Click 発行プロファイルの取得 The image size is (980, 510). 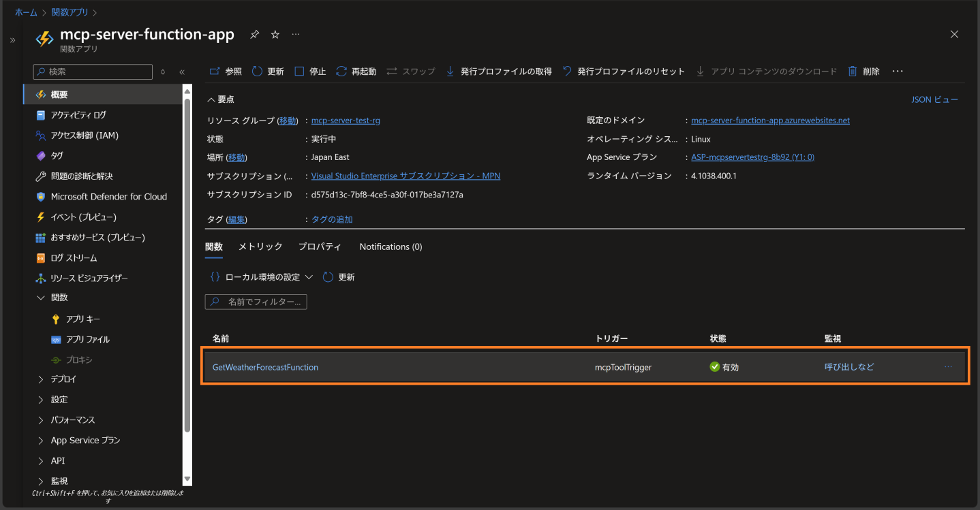pyautogui.click(x=498, y=71)
